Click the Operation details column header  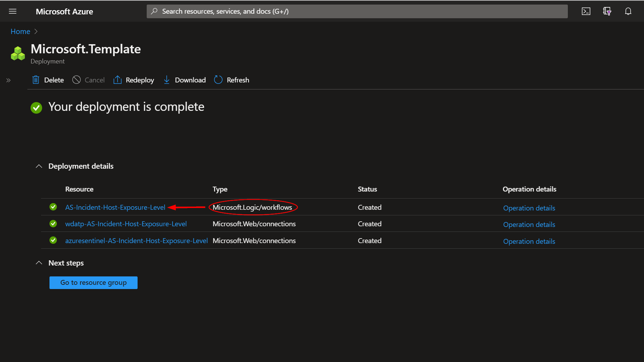tap(529, 189)
